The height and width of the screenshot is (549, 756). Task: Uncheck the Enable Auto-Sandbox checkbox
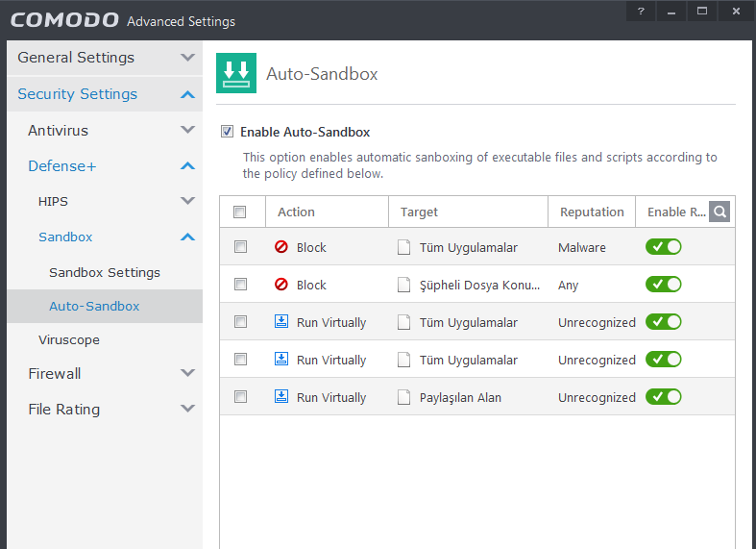228,132
